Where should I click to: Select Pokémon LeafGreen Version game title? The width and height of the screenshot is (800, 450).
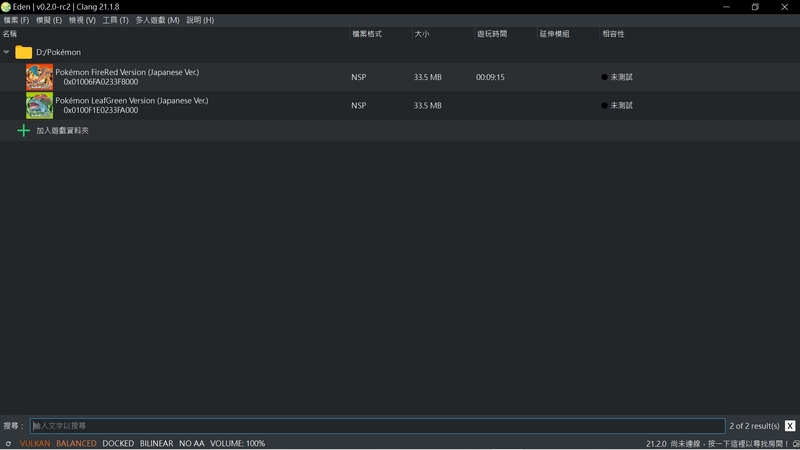132,101
